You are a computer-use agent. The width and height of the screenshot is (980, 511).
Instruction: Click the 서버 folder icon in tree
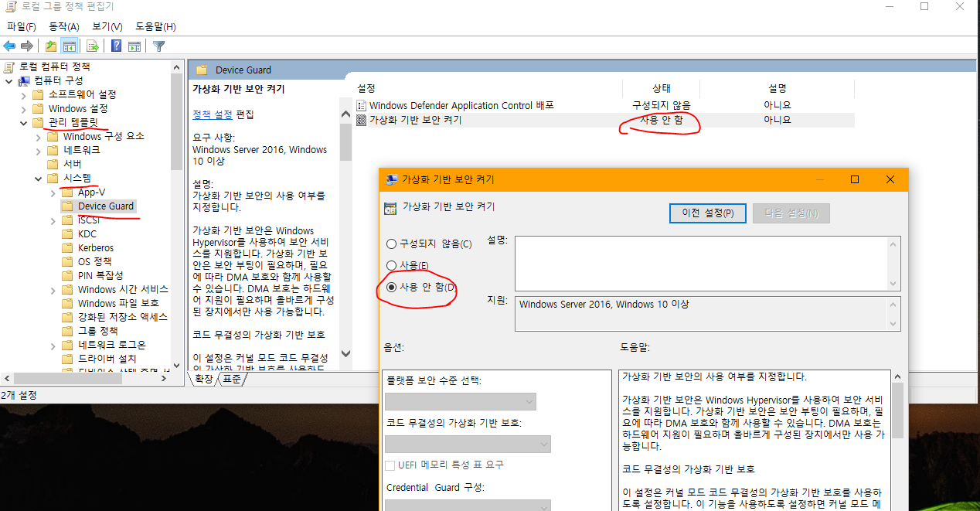click(x=53, y=164)
